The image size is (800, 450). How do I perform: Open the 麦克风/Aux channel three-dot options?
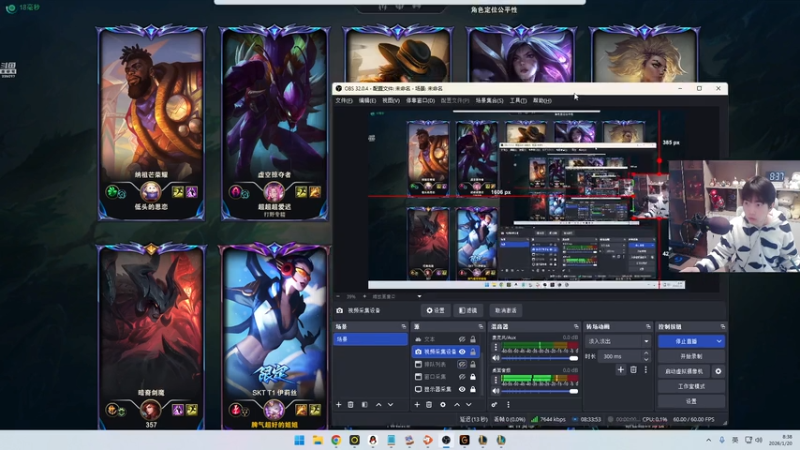coord(495,347)
